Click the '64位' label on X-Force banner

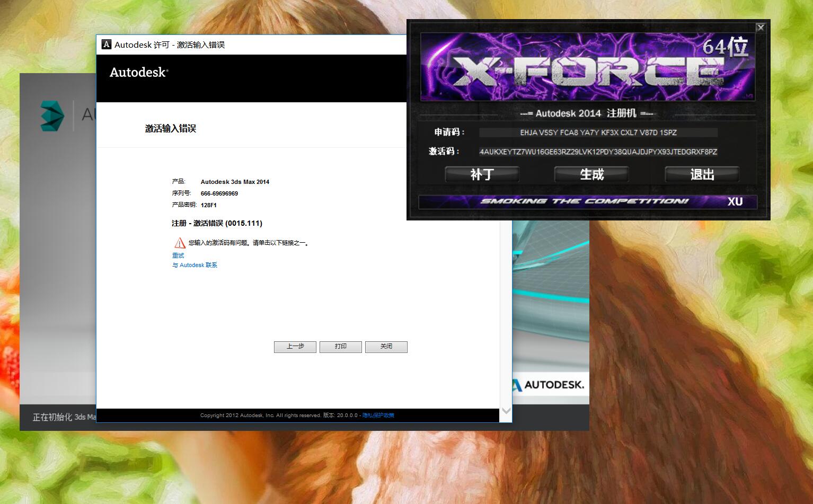(x=726, y=47)
